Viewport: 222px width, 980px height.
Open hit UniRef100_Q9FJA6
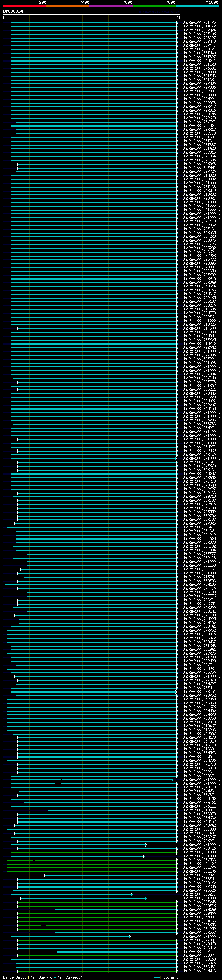199,34
